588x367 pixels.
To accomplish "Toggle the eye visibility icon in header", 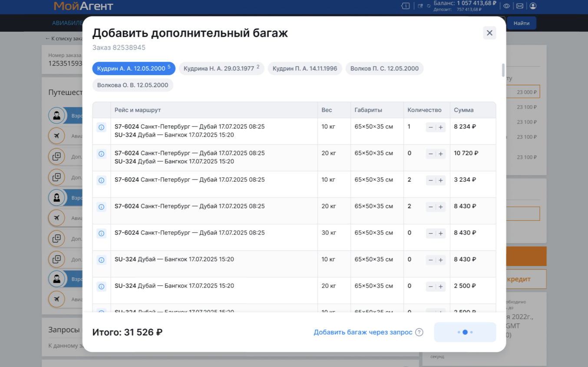I will click(x=506, y=6).
